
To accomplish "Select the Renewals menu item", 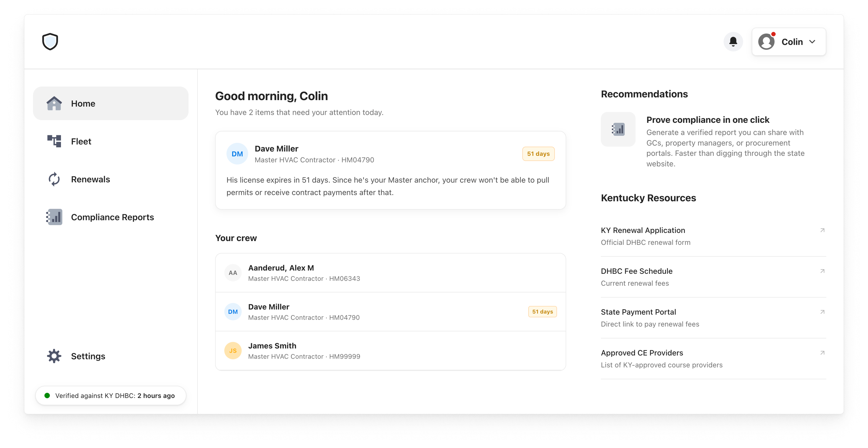I will [x=111, y=179].
